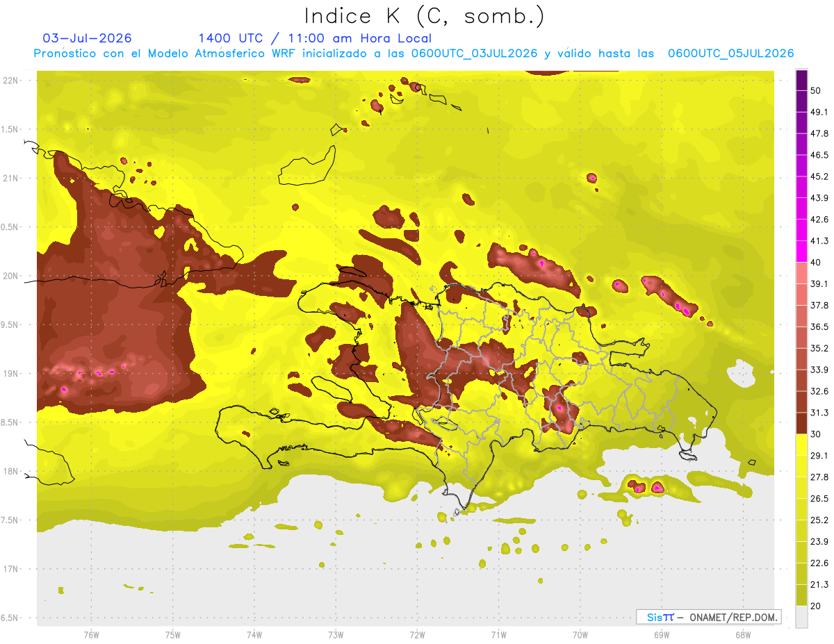Click the title "Indice K (C, somb.)"
This screenshot has width=834, height=644.
pyautogui.click(x=424, y=16)
